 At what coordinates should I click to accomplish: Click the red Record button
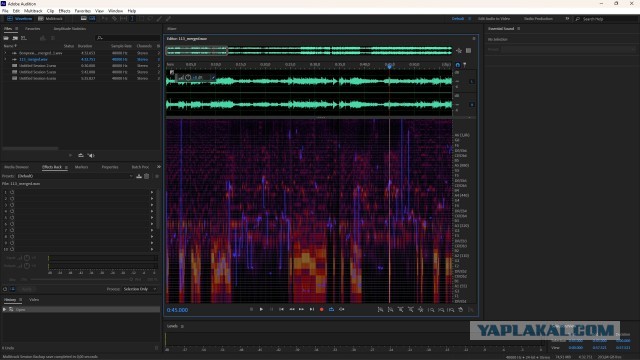[322, 309]
